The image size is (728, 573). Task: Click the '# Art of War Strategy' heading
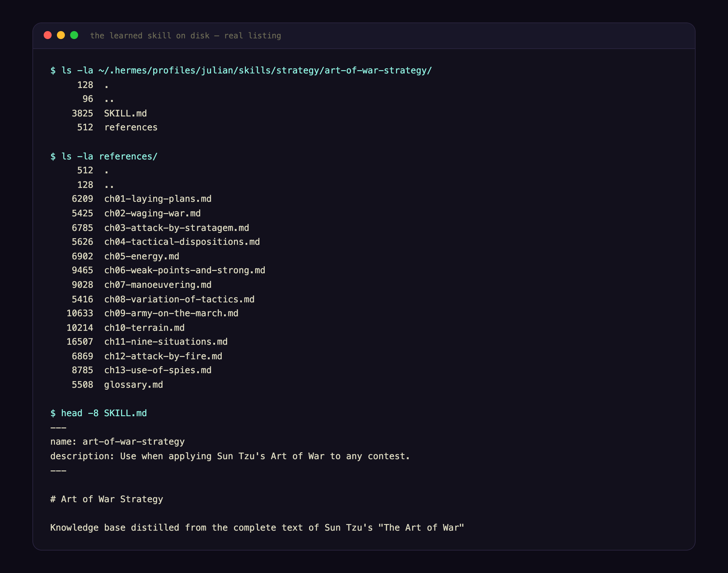pos(107,499)
